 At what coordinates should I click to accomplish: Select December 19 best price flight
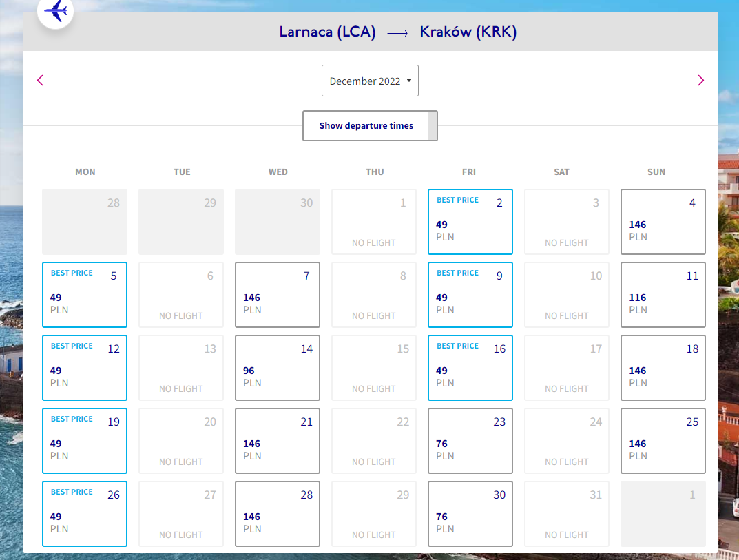(x=84, y=441)
